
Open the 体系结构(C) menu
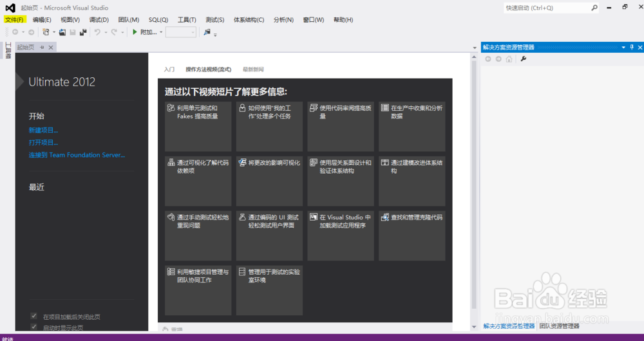249,20
